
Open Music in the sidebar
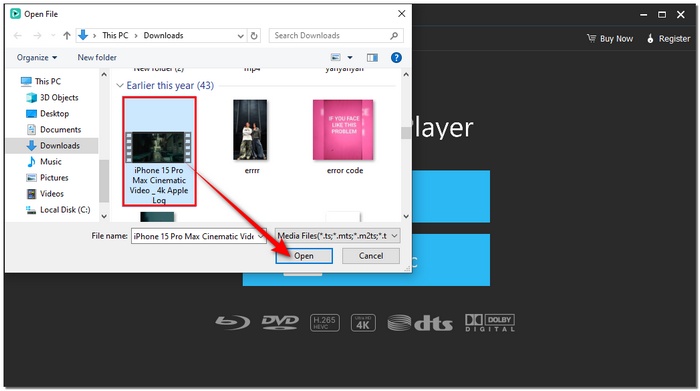coord(50,162)
